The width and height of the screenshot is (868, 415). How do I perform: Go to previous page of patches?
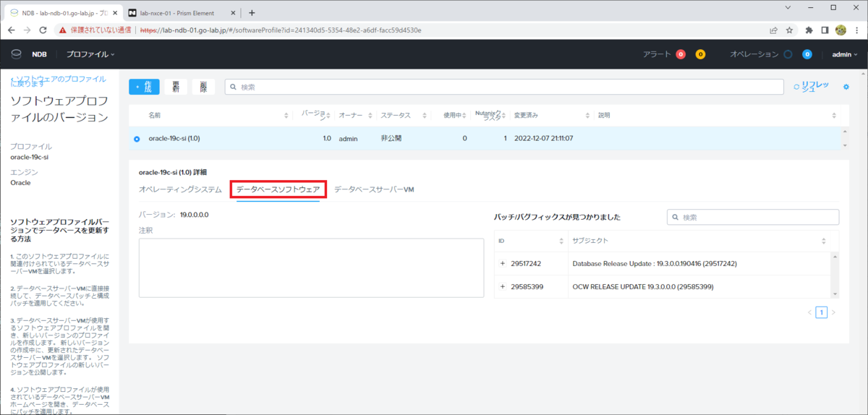coord(809,312)
